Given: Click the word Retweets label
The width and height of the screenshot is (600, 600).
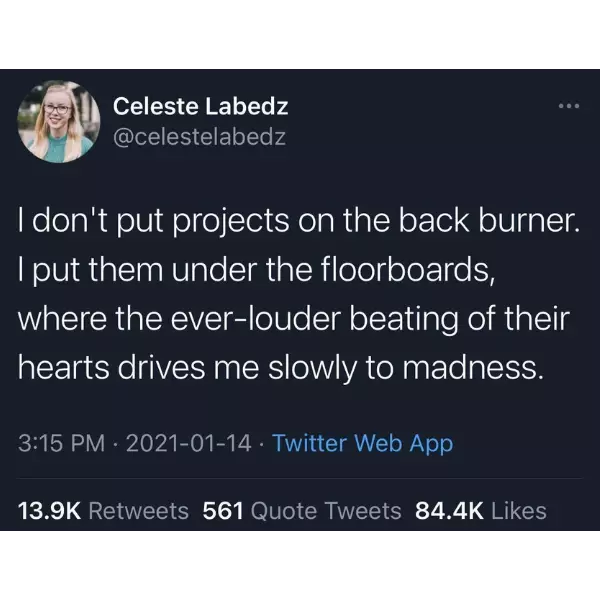Looking at the screenshot, I should click(139, 511).
